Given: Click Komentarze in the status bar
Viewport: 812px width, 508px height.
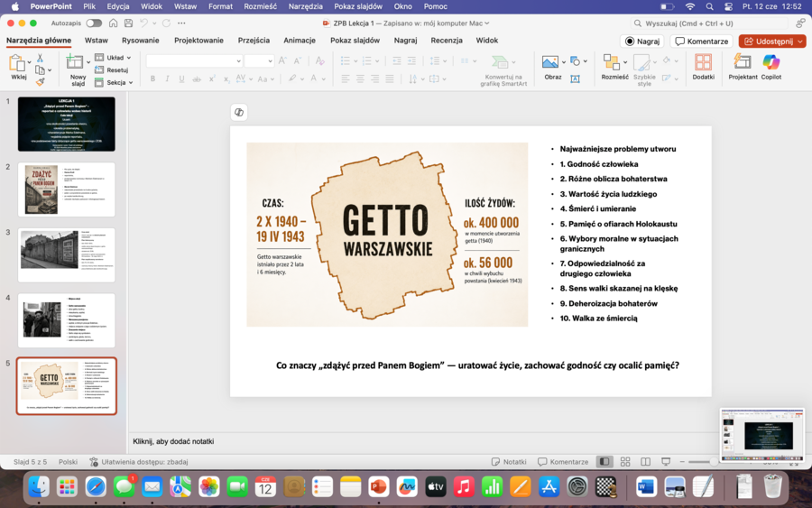Looking at the screenshot, I should [563, 461].
